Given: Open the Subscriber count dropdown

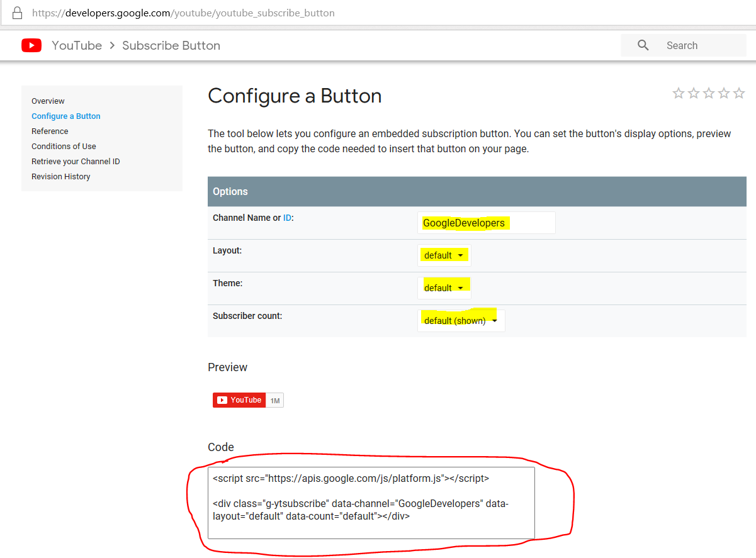Looking at the screenshot, I should pos(461,321).
